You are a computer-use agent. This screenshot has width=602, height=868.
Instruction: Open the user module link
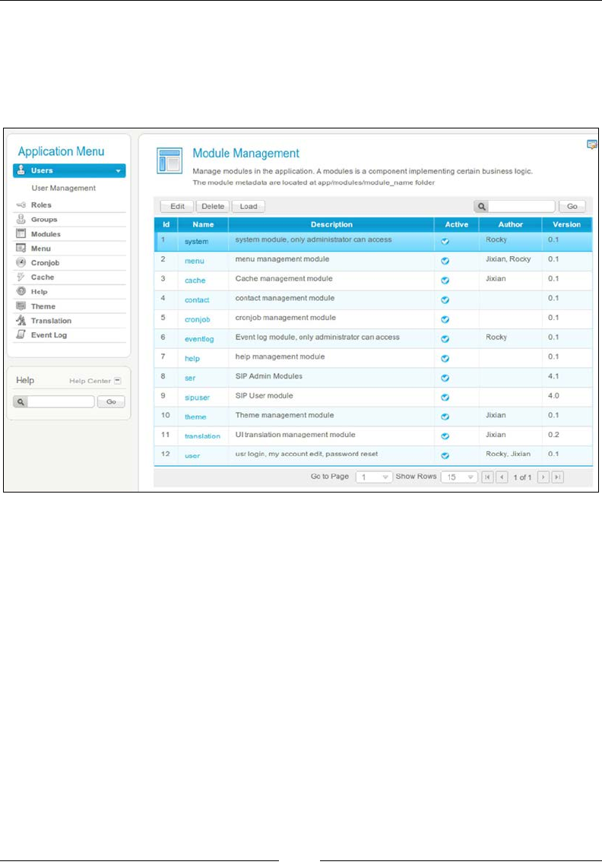coord(192,455)
